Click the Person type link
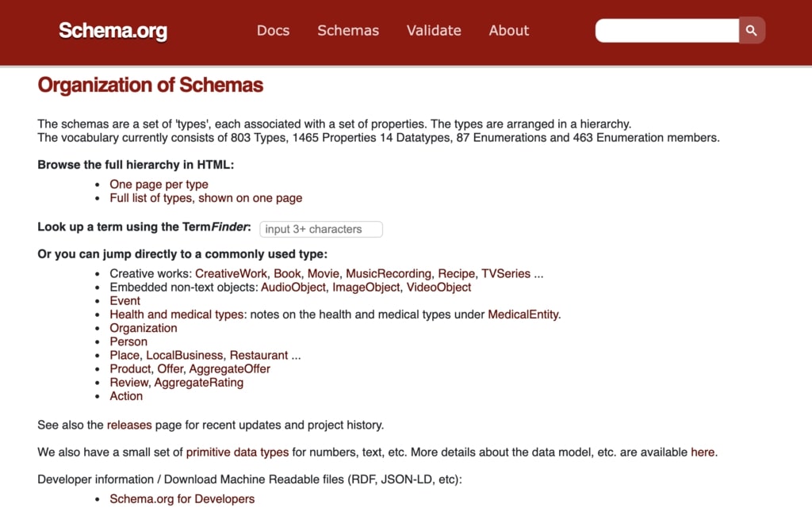 click(x=128, y=341)
